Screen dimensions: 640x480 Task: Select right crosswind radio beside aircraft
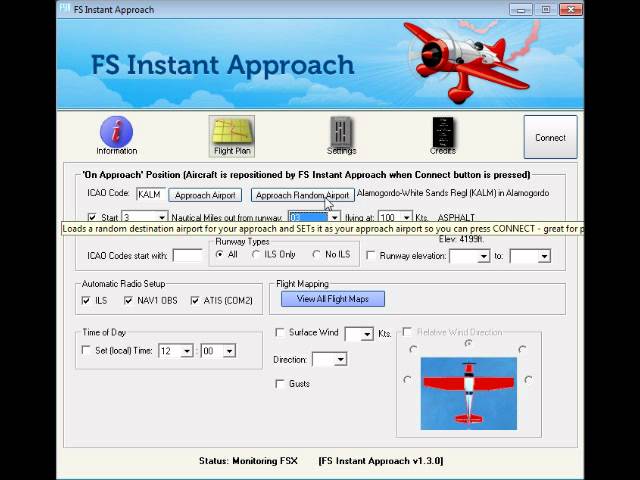[528, 380]
